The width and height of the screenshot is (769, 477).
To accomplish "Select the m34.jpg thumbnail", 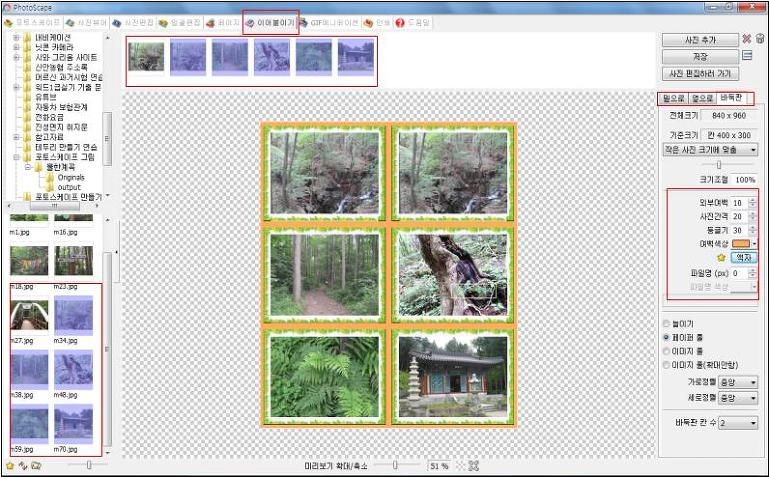I will [x=73, y=315].
